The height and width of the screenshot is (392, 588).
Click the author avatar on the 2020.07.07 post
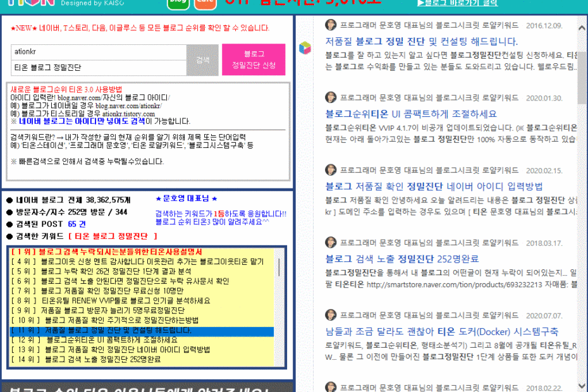[x=331, y=315]
